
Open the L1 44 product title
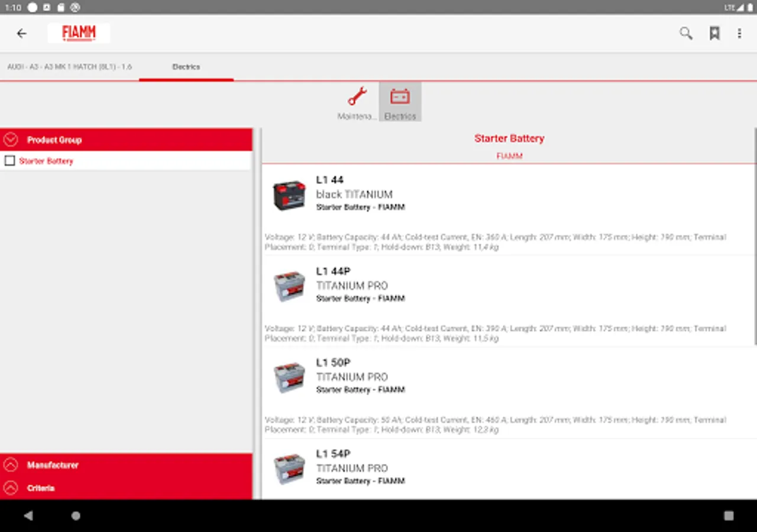point(329,180)
